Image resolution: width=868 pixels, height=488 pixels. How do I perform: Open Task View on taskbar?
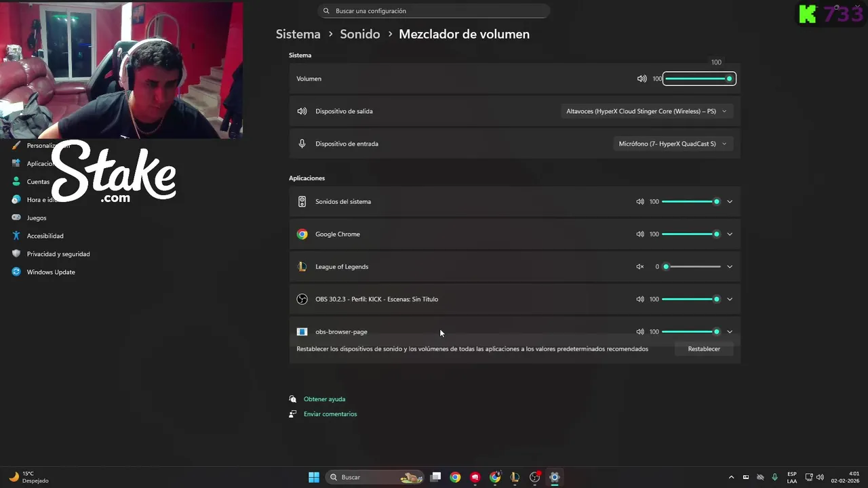click(436, 477)
